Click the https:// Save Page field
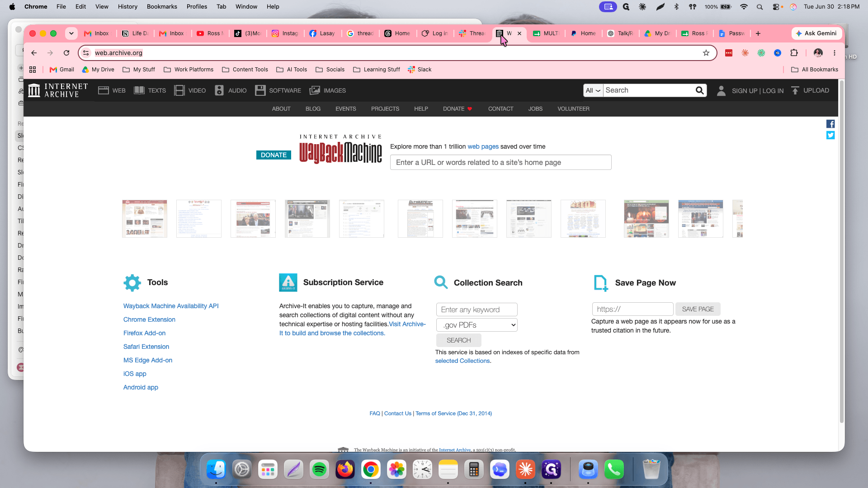This screenshot has width=868, height=488. pos(632,309)
